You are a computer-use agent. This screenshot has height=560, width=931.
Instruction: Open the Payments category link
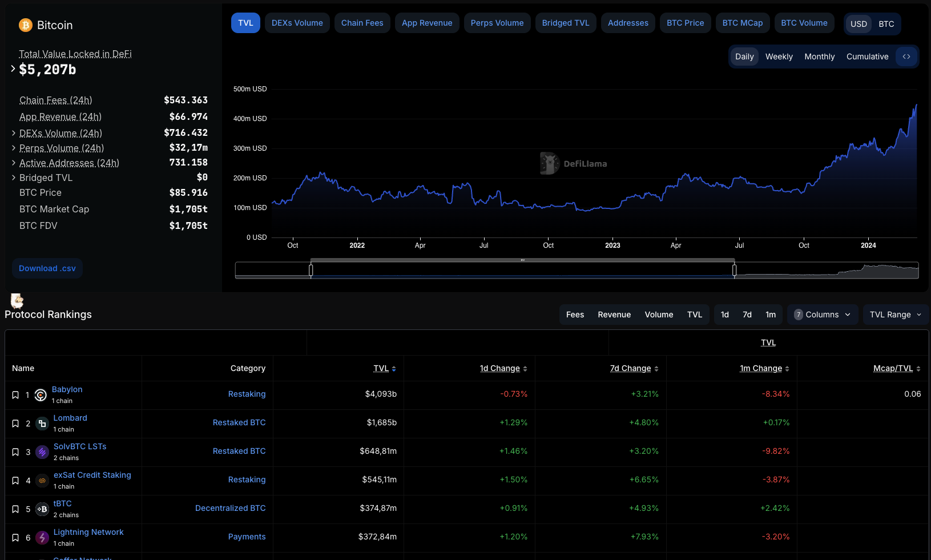247,537
